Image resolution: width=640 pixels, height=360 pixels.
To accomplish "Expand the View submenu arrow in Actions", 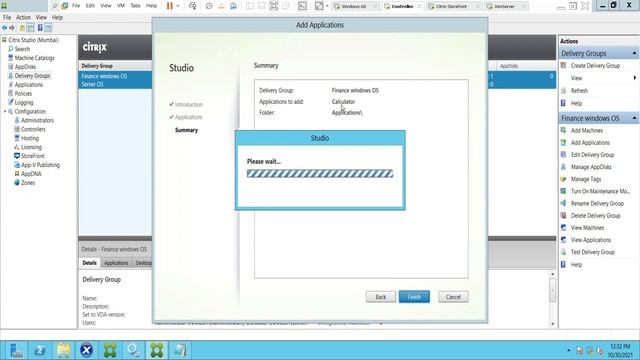I will tap(634, 78).
